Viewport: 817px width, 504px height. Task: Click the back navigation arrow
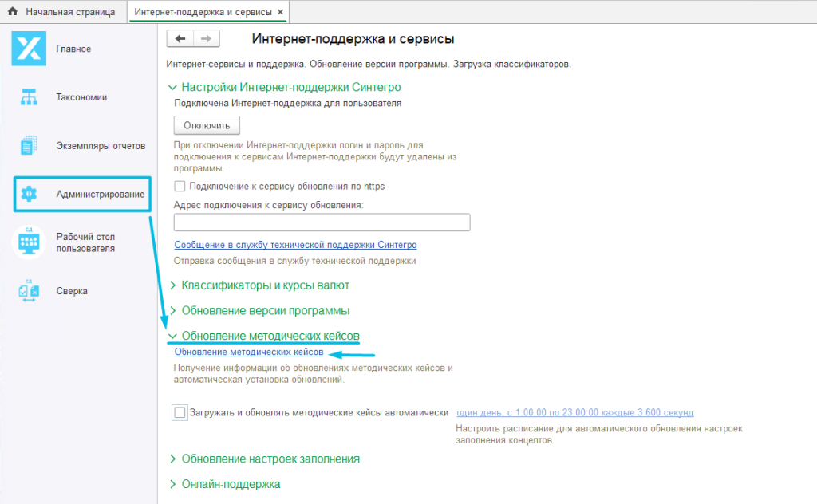point(181,37)
